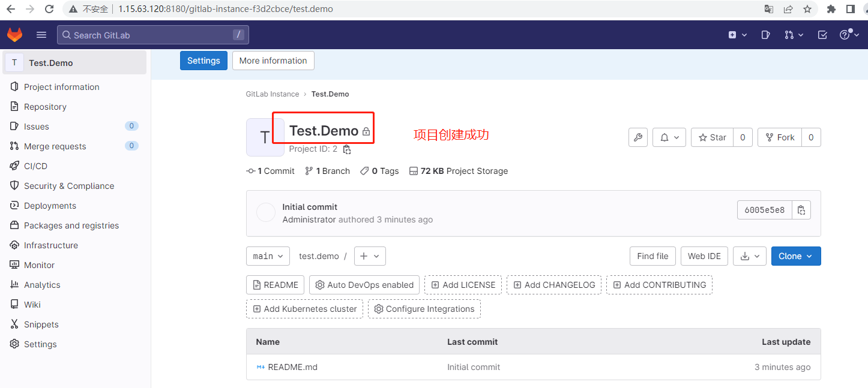This screenshot has width=868, height=388.
Task: Open the Initial commit title link
Action: [310, 207]
